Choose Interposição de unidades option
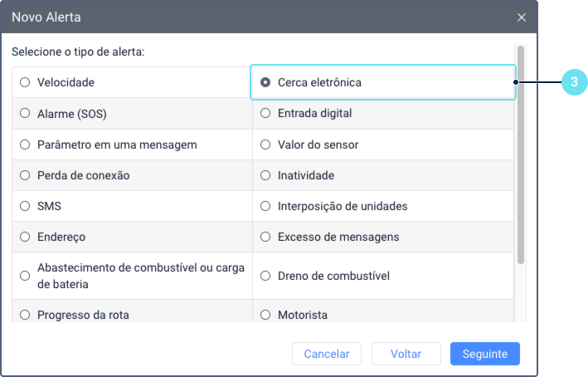 point(265,206)
